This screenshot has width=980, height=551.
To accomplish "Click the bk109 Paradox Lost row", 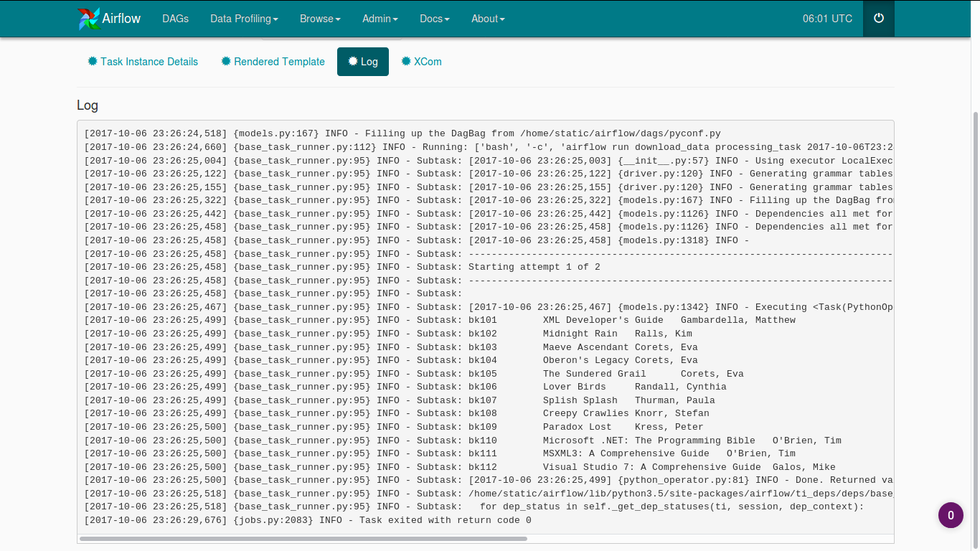I will 394,427.
